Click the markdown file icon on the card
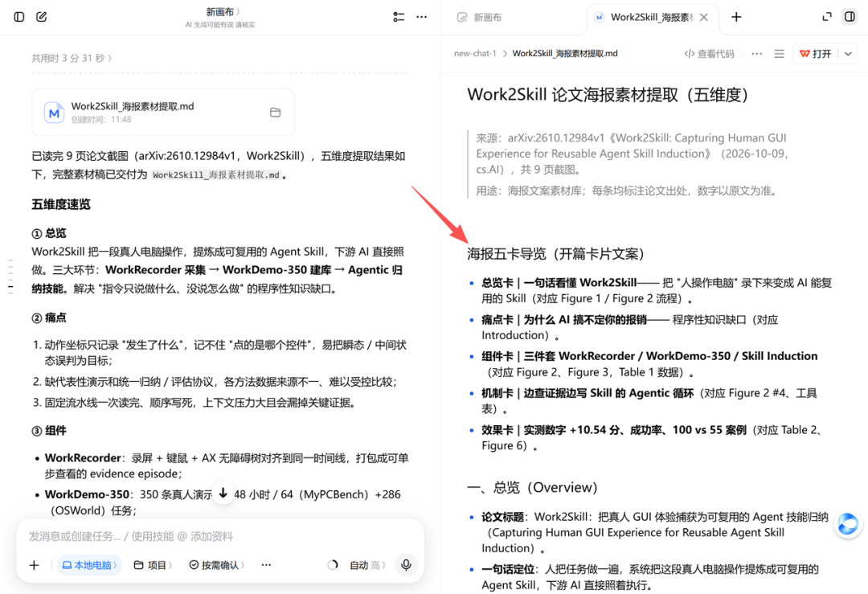868x594 pixels. (54, 113)
